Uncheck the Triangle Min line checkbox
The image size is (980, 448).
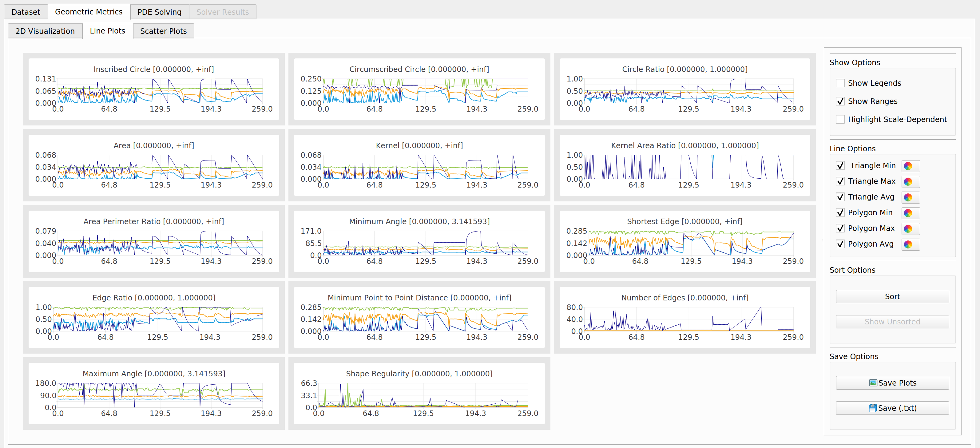pos(840,166)
